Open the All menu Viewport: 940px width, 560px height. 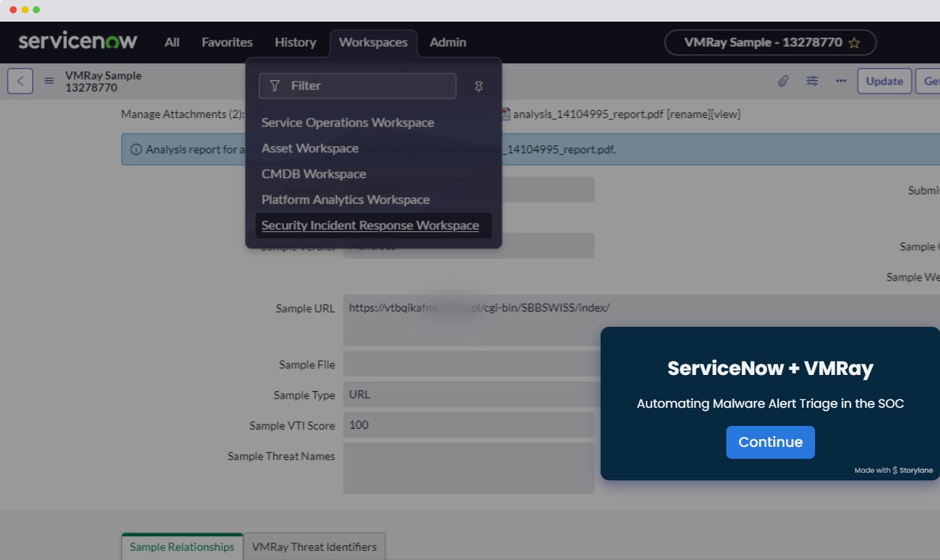point(172,42)
